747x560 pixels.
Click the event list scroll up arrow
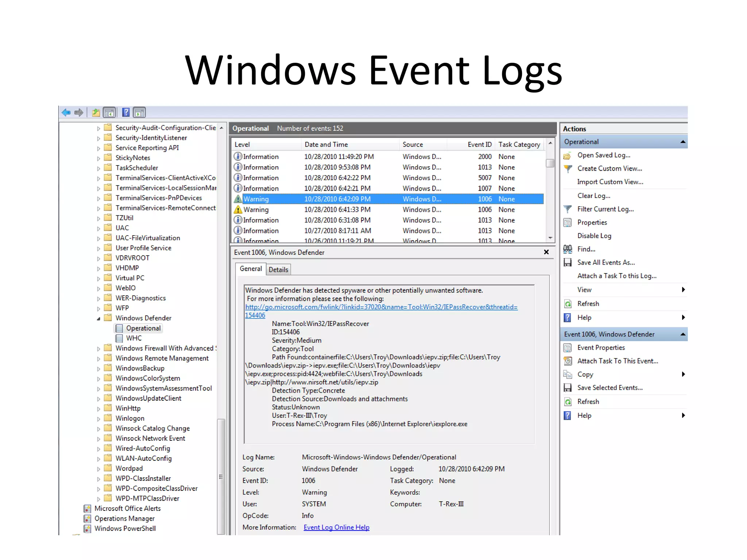click(550, 143)
